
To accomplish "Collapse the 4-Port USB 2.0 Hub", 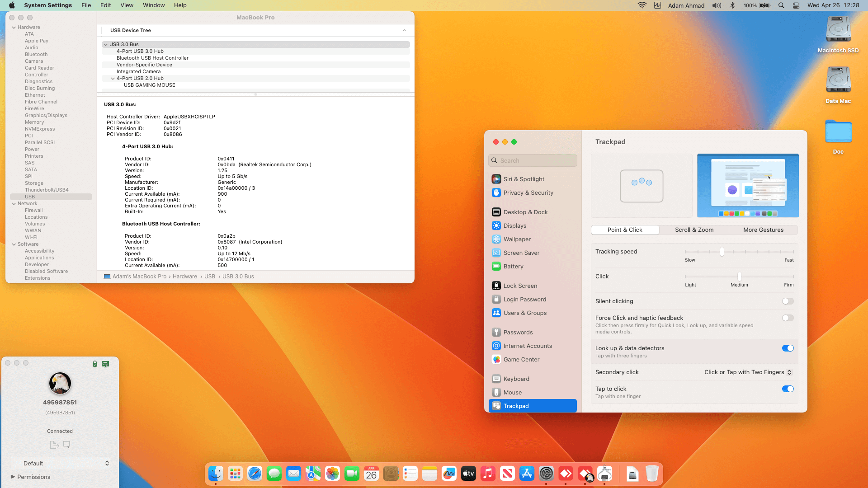I will [113, 78].
